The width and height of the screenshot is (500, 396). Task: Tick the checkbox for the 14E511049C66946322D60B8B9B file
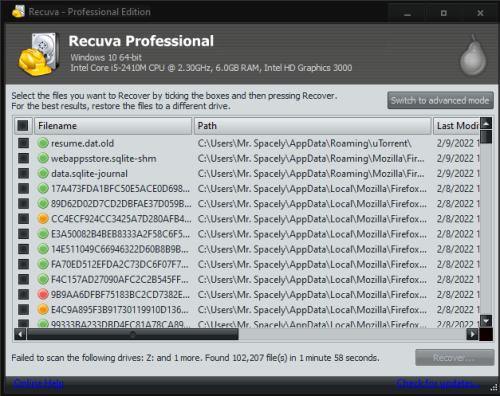23,249
